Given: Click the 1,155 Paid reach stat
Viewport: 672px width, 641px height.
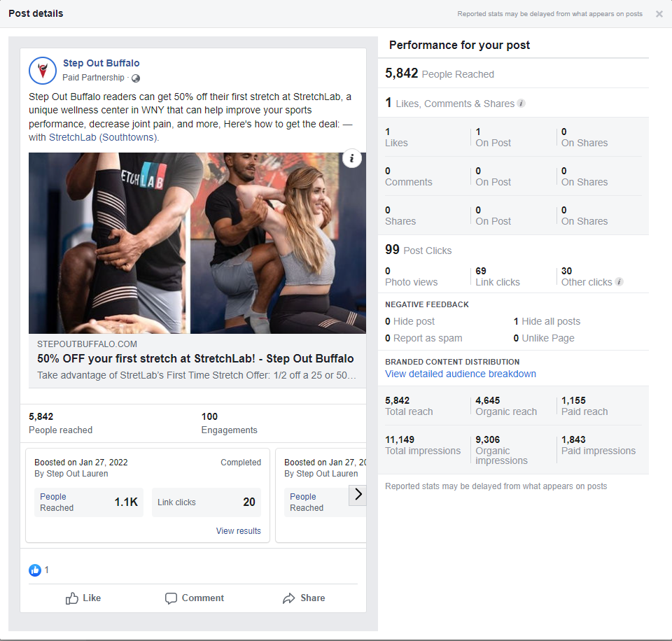Looking at the screenshot, I should (x=584, y=406).
